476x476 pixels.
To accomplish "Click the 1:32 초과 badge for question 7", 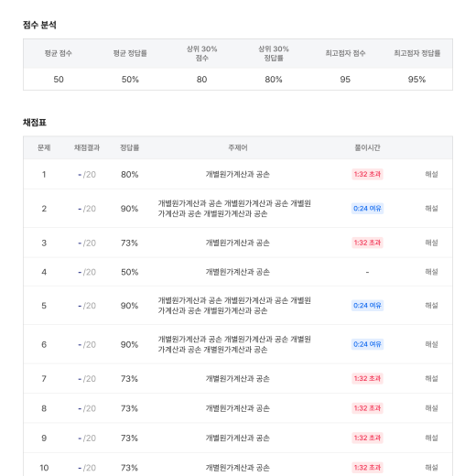I will (x=367, y=379).
